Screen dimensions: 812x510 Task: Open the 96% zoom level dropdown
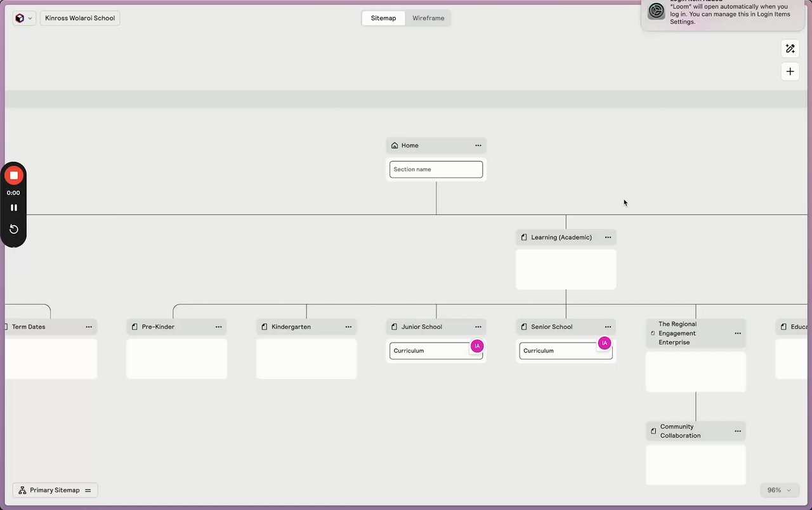779,490
